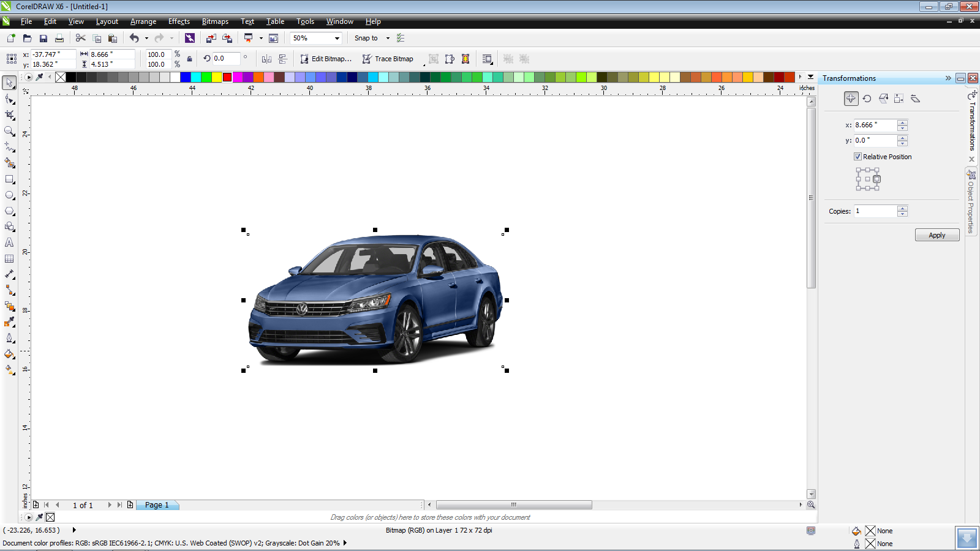Image resolution: width=980 pixels, height=551 pixels.
Task: Select the Ellipse tool
Action: click(x=9, y=195)
